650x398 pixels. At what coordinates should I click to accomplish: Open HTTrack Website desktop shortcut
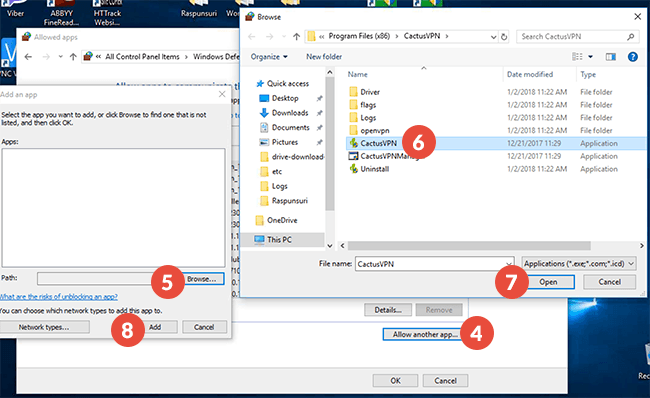107,13
